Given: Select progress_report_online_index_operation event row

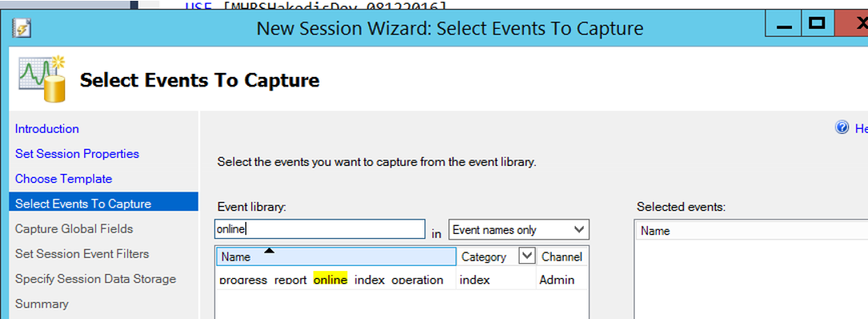Looking at the screenshot, I should pos(402,280).
